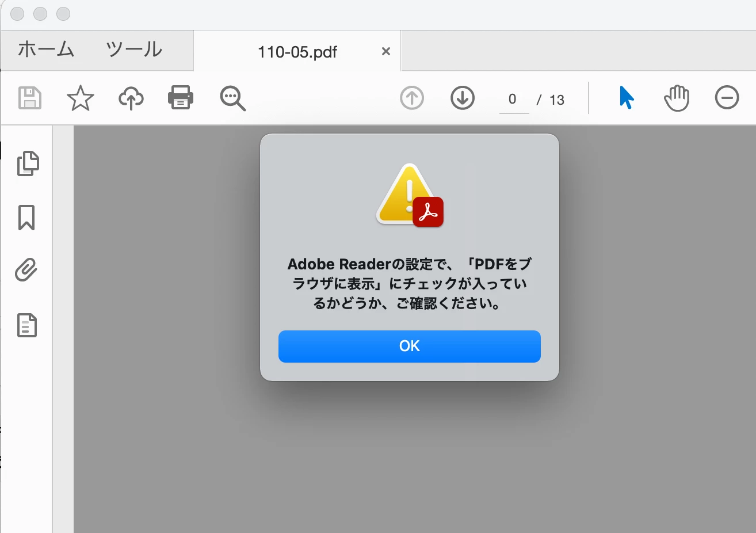Open the attachments paperclip panel
756x533 pixels.
click(x=26, y=269)
